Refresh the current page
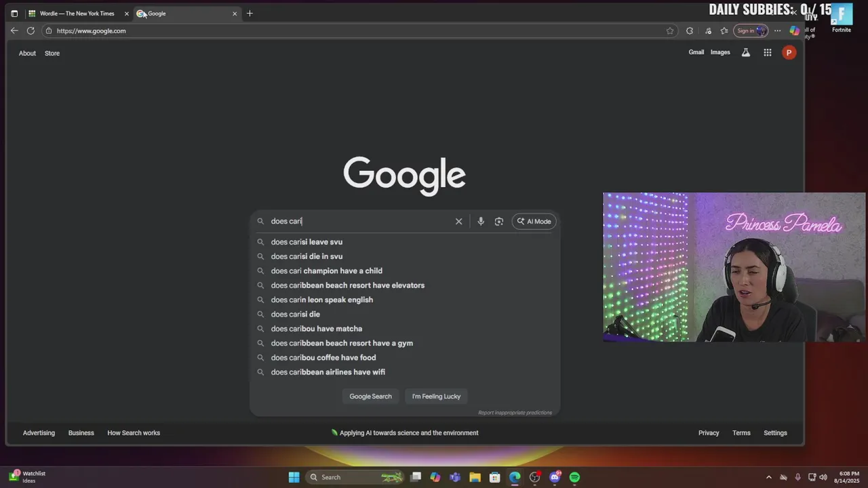Screen dimensions: 868x488 point(31,30)
